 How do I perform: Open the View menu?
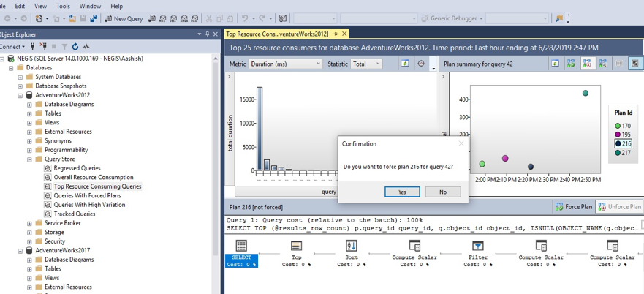click(41, 6)
